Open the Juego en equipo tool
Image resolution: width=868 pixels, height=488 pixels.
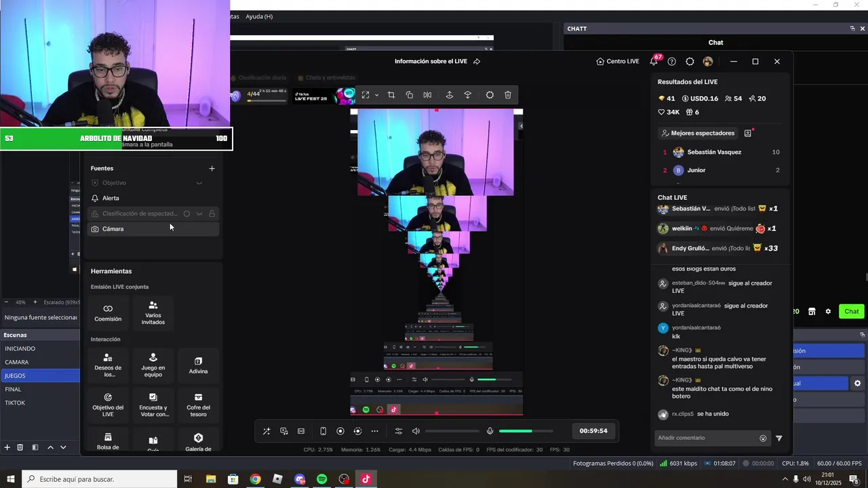click(x=153, y=366)
